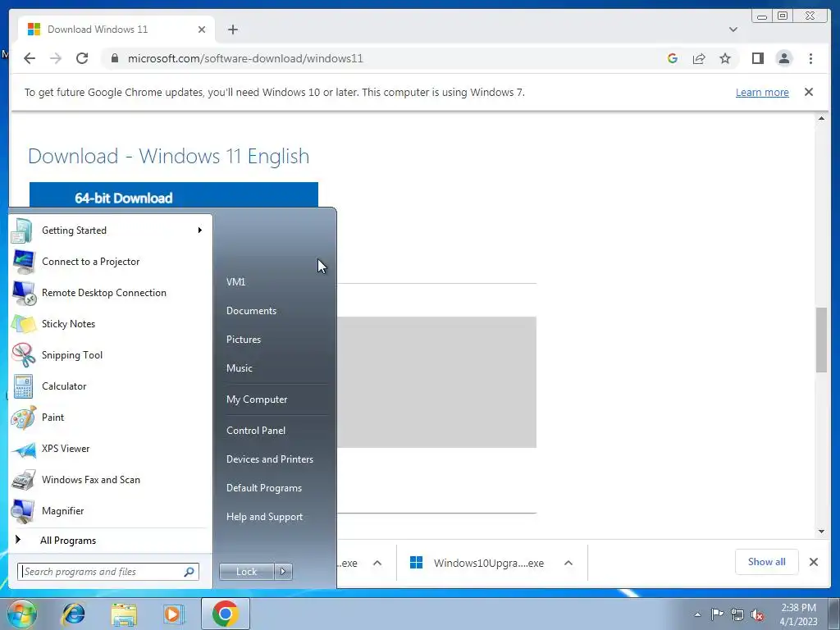This screenshot has width=840, height=630.
Task: Open Chrome three-dot menu
Action: pos(810,58)
